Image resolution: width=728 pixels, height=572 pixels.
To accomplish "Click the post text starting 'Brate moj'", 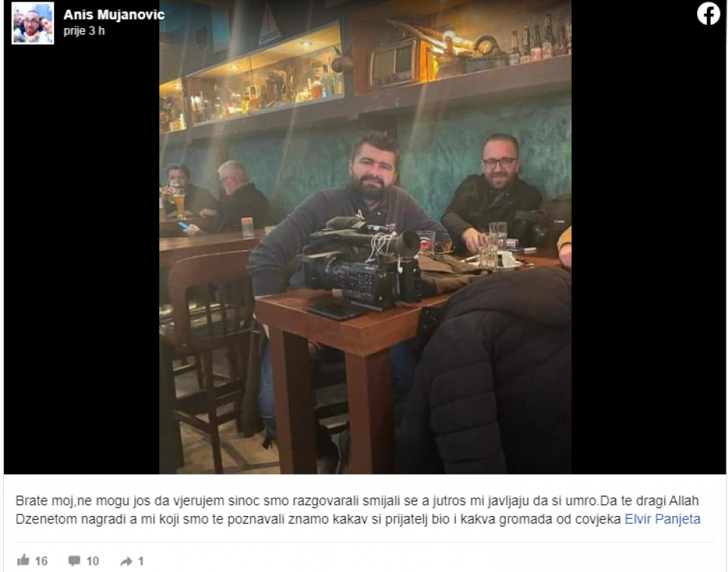I will 357,510.
